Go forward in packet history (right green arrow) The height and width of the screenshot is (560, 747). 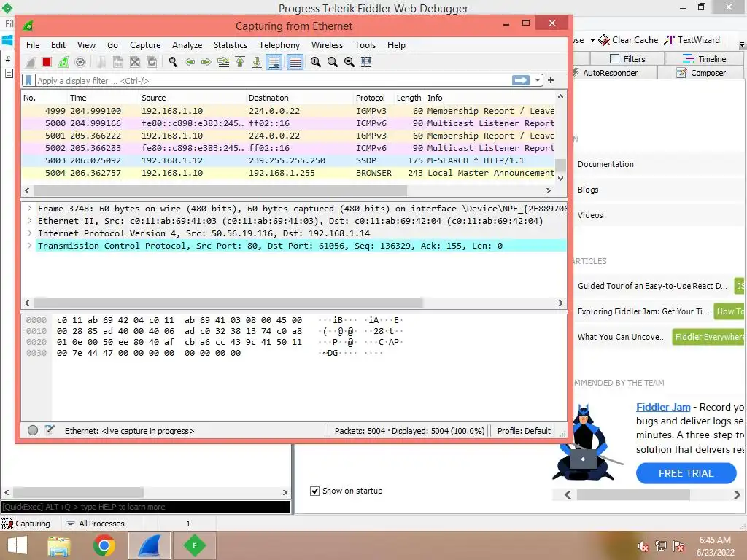point(206,62)
